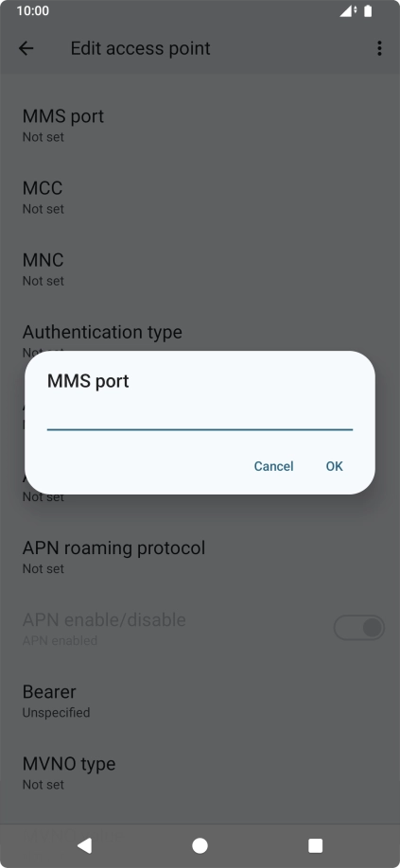Tap the Edit access point title
The image size is (400, 868).
141,48
